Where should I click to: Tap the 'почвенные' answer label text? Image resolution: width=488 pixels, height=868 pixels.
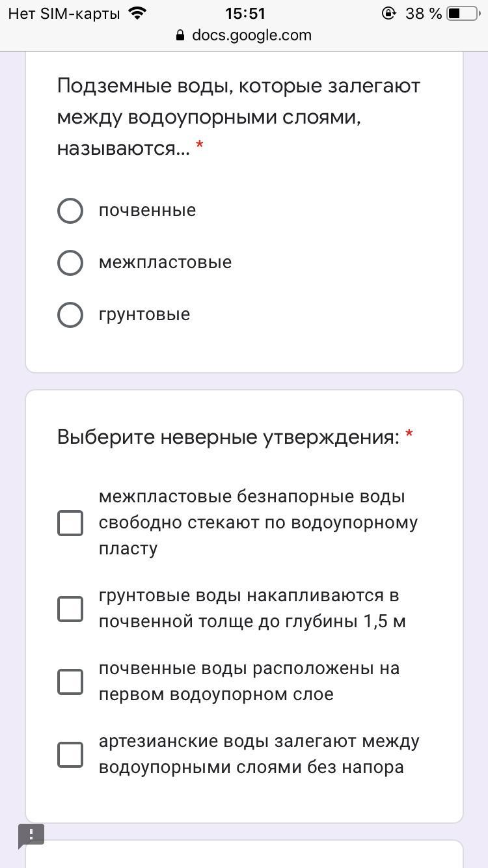click(x=147, y=211)
